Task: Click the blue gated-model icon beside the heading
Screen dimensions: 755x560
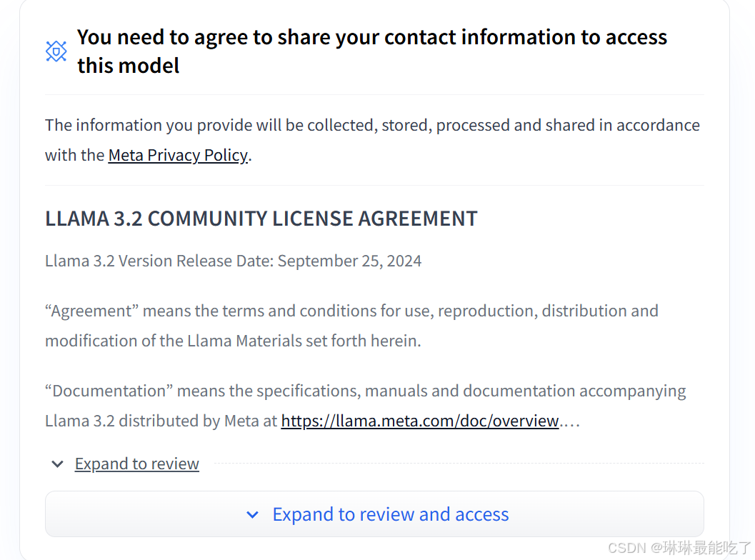Action: pos(56,51)
